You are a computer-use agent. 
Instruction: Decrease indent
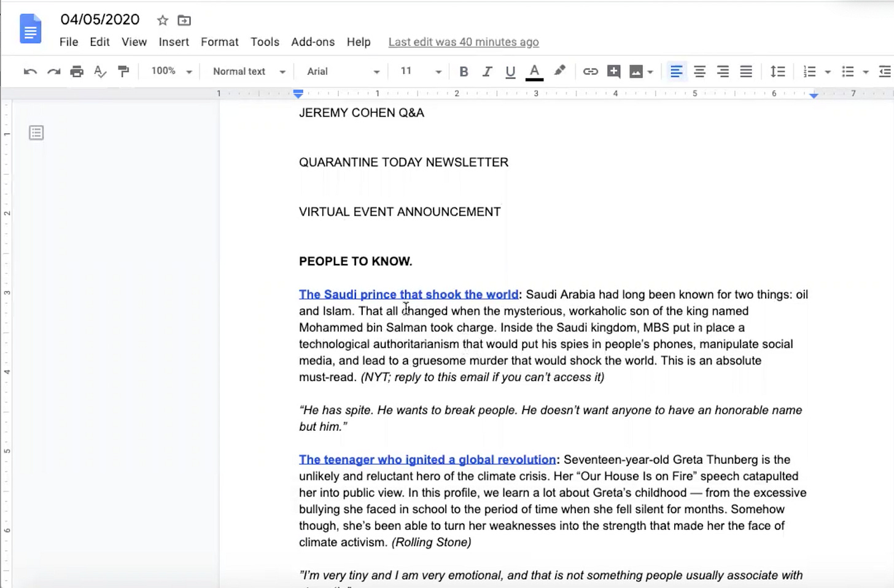tap(885, 72)
